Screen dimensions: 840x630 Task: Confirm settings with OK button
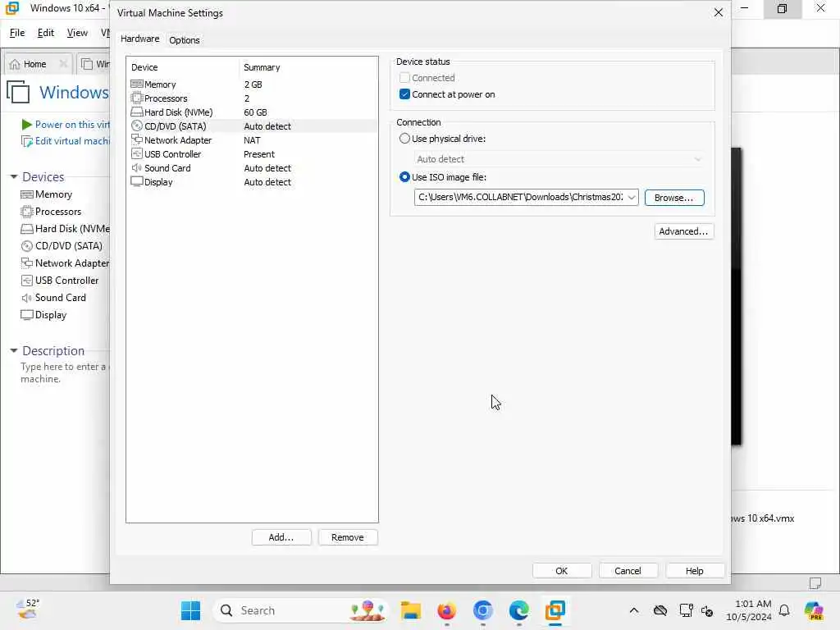point(561,571)
